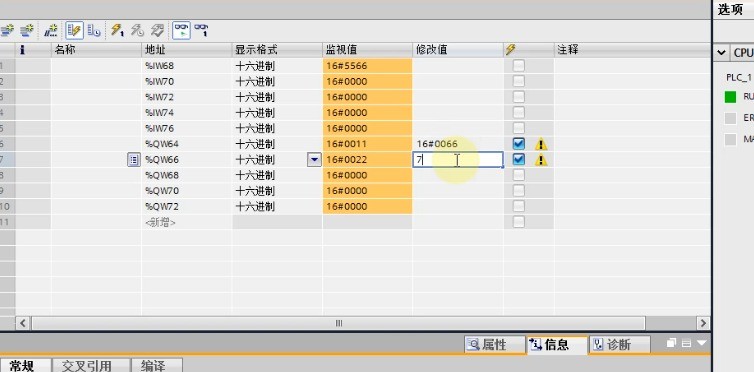Viewport: 754px width, 372px height.
Task: Click the horizontal scrollbar thumb in the watch table
Action: [x=338, y=323]
